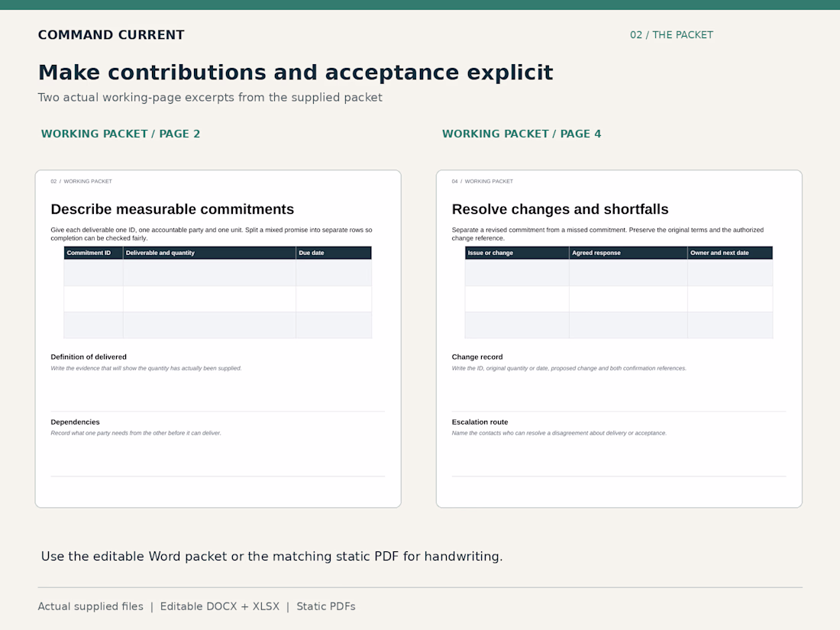840x630 pixels.
Task: Click the "Issue or change" table header
Action: (517, 253)
